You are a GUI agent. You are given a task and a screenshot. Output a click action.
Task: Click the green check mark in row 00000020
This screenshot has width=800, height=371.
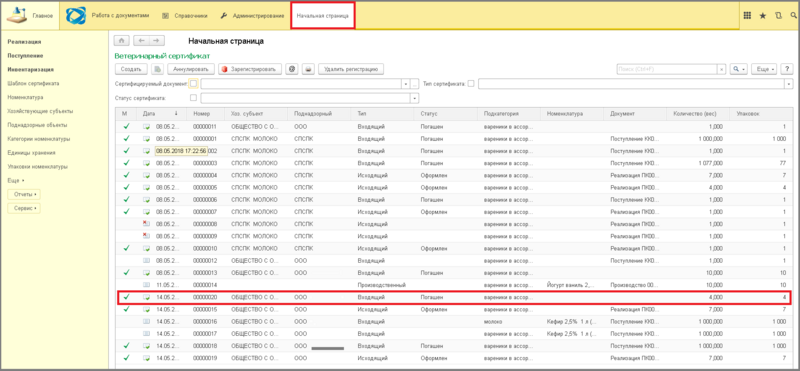pos(127,296)
